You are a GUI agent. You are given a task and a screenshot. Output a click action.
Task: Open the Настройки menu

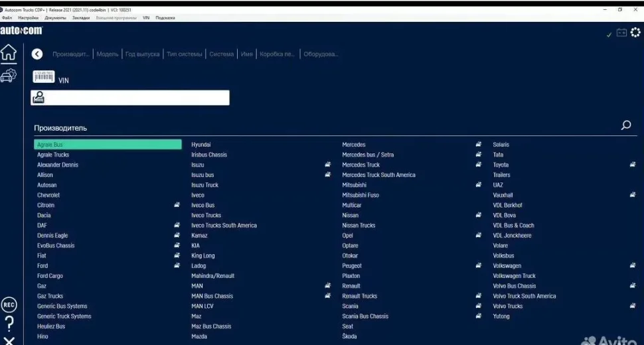(29, 18)
